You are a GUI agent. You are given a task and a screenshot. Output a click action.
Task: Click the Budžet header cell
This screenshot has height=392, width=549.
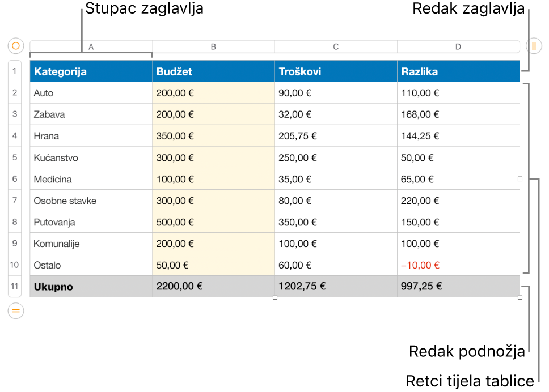[214, 71]
